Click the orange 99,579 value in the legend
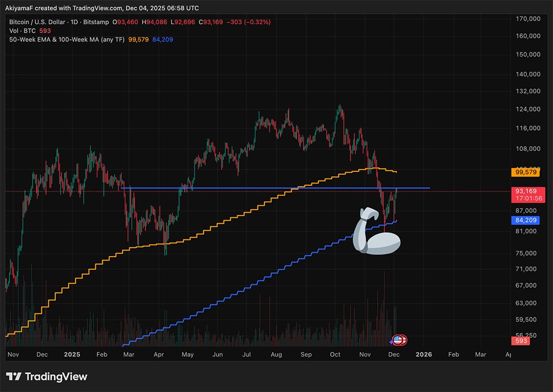The width and height of the screenshot is (553, 392). click(139, 39)
